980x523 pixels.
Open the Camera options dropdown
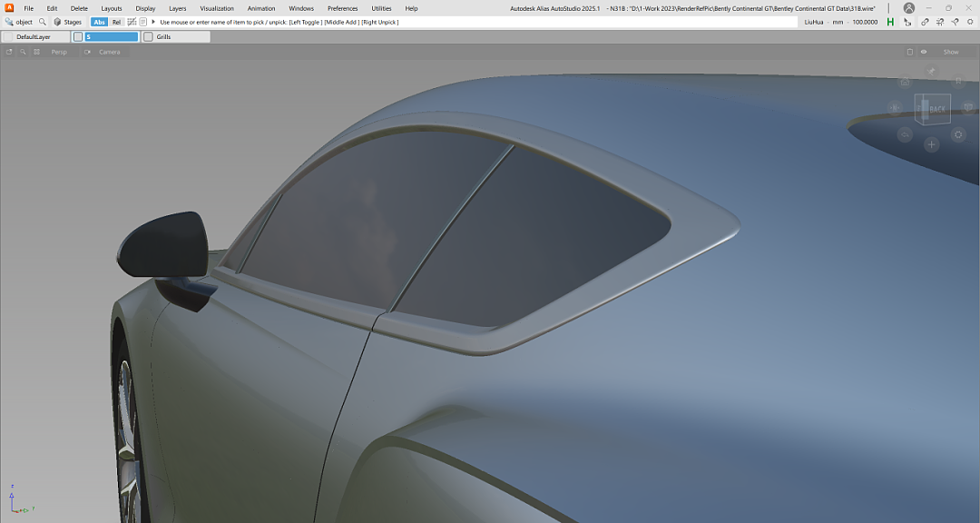tap(108, 52)
